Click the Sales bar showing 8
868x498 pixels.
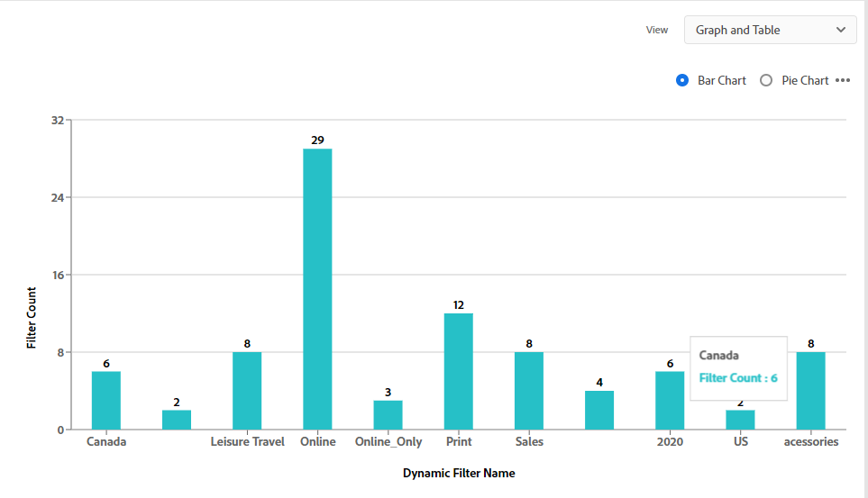pos(529,390)
